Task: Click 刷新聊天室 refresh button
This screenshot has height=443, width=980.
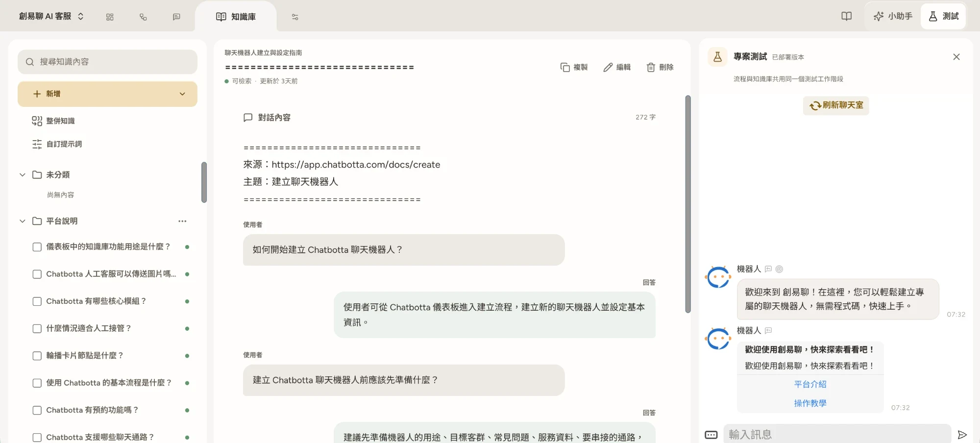Action: tap(836, 105)
